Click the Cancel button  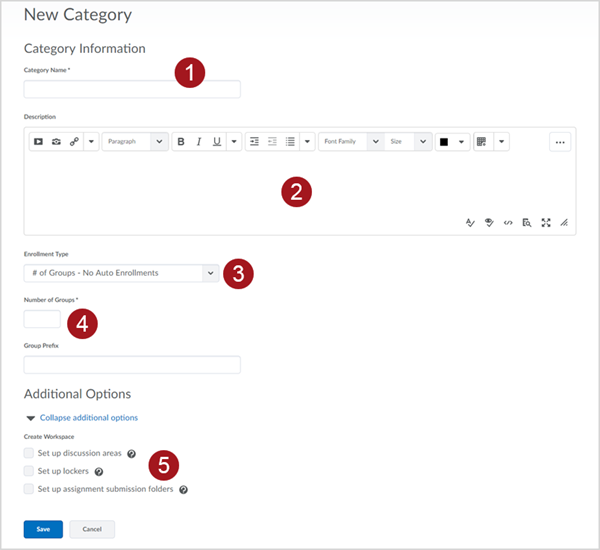click(92, 529)
